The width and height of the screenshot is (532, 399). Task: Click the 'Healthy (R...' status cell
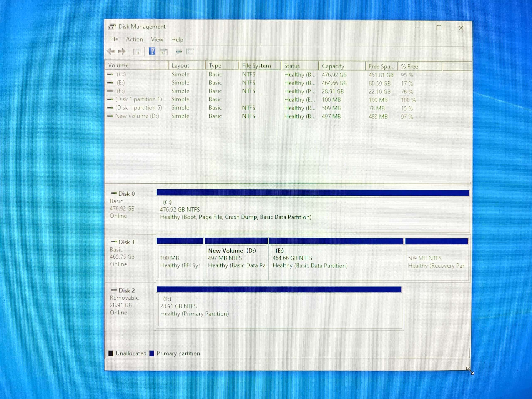pyautogui.click(x=299, y=108)
